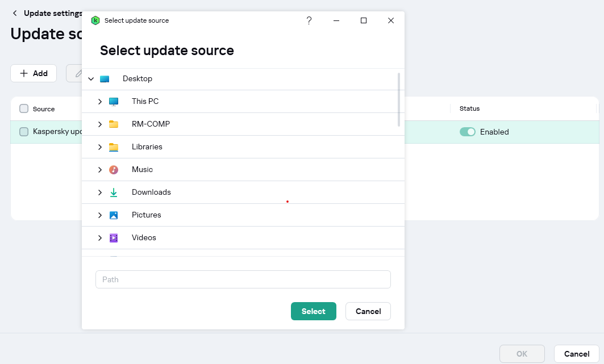Check the Source header select-all checkbox
The width and height of the screenshot is (604, 364).
click(x=24, y=108)
